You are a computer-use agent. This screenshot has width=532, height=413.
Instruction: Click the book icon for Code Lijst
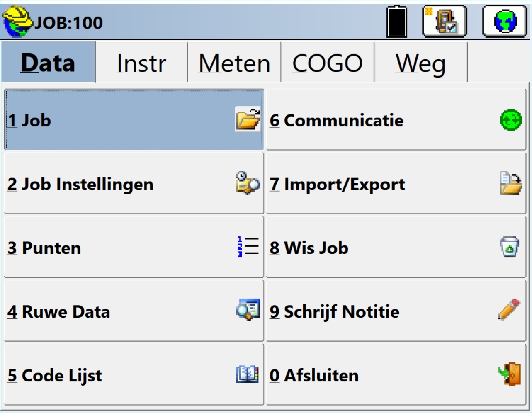[248, 374]
